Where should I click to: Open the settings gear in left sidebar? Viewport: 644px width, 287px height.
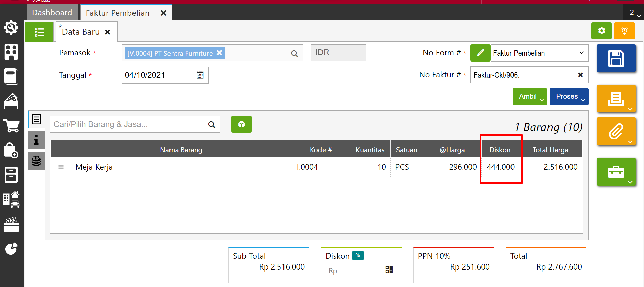[11, 28]
